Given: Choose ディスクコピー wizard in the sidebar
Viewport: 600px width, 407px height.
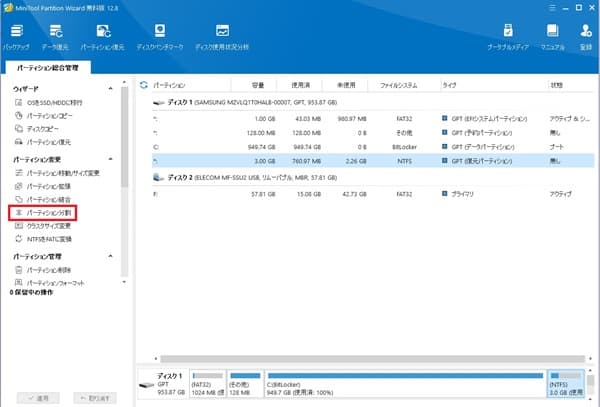Looking at the screenshot, I should point(37,129).
